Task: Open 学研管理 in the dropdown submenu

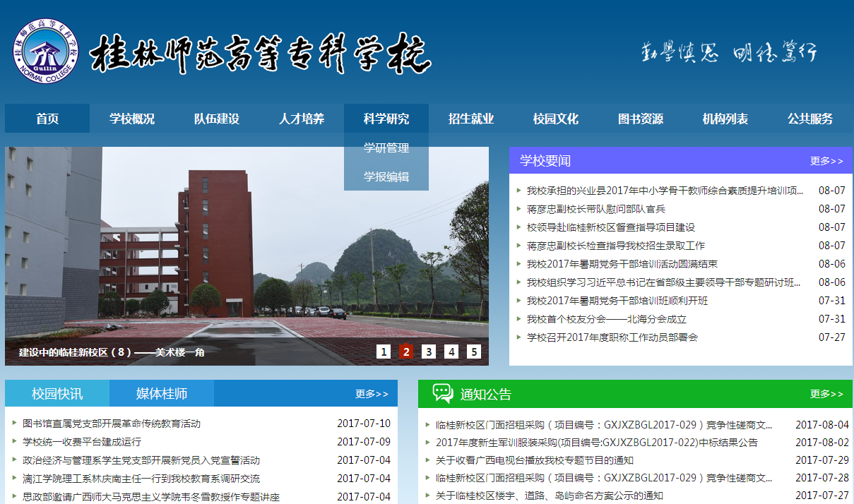Action: tap(386, 148)
